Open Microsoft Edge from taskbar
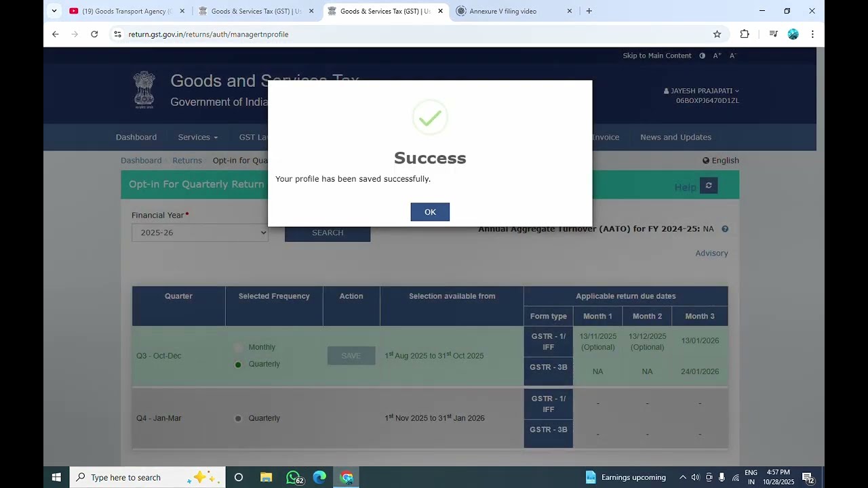The image size is (868, 488). coord(319,477)
